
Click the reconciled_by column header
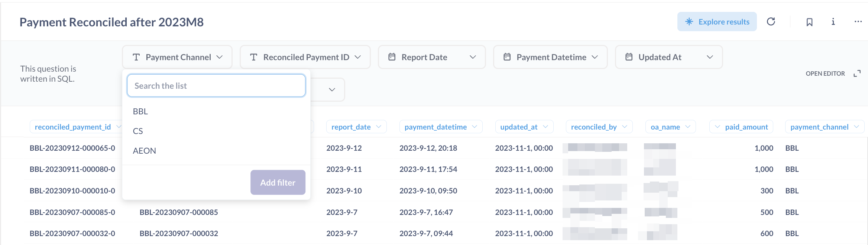click(x=594, y=127)
